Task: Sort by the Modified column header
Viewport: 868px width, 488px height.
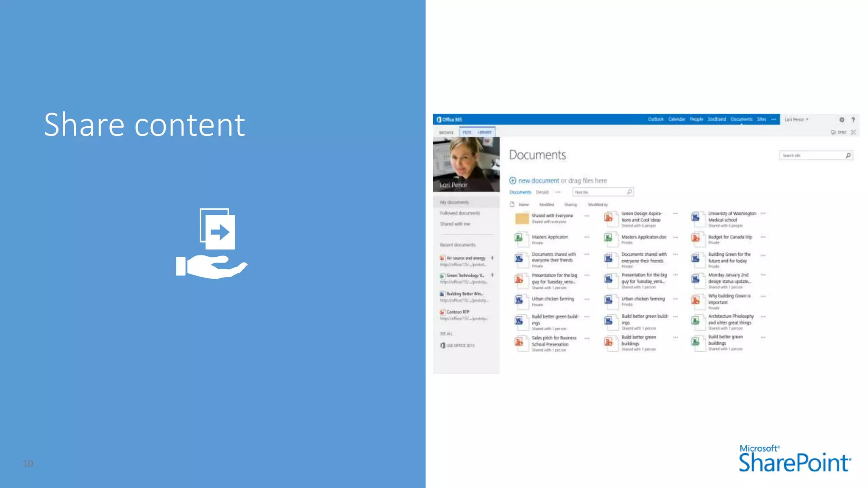Action: [x=546, y=205]
